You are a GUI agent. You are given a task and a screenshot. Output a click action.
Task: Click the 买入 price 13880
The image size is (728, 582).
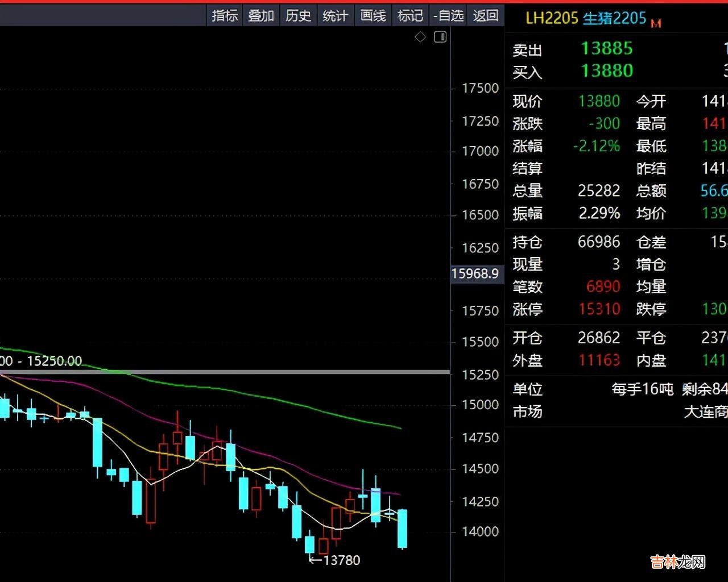tap(607, 71)
